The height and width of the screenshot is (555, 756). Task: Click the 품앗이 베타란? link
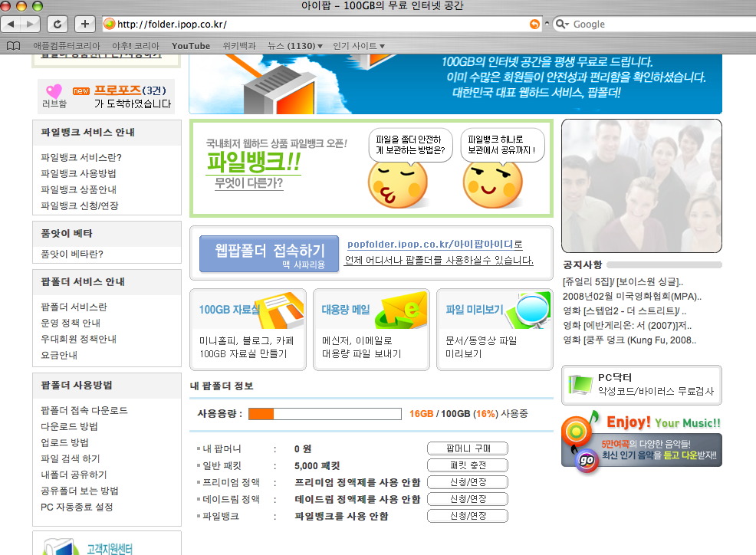pyautogui.click(x=72, y=254)
